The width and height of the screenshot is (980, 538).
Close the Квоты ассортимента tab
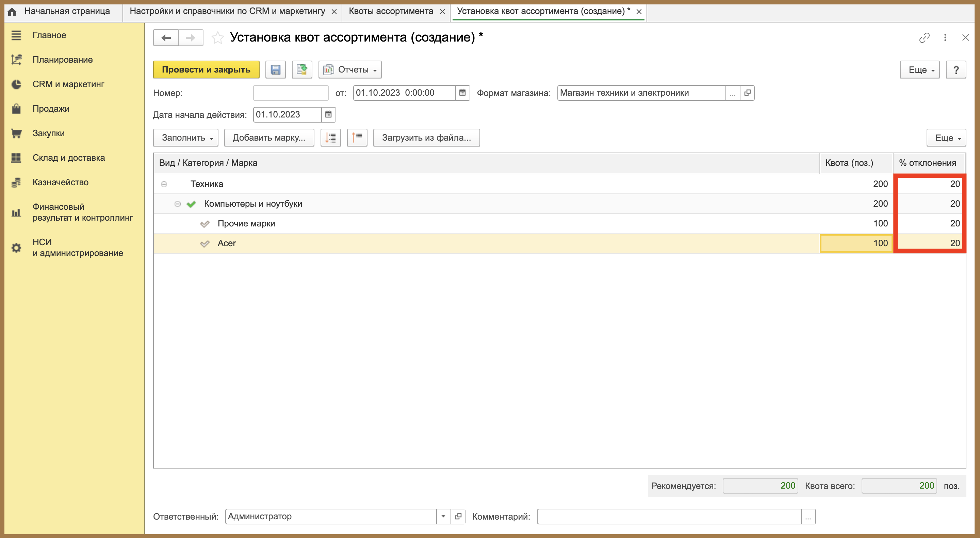point(442,12)
